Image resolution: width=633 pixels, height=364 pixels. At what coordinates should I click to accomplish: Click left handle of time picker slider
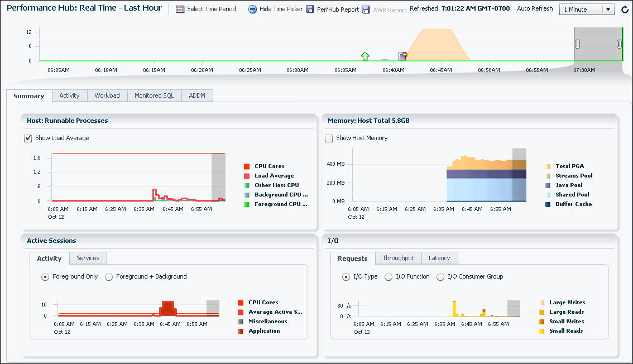point(578,44)
